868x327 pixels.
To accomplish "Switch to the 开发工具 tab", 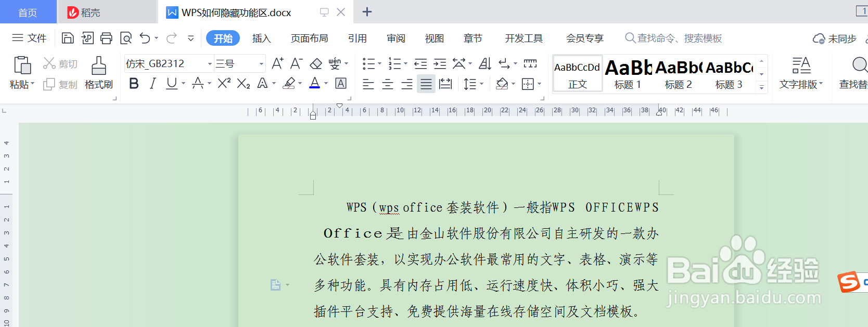I will click(x=524, y=38).
